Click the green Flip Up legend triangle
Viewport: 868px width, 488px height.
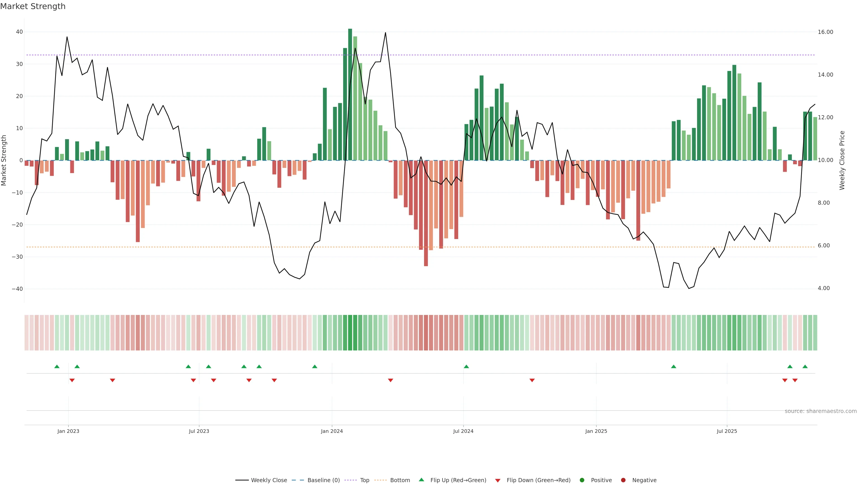click(421, 480)
